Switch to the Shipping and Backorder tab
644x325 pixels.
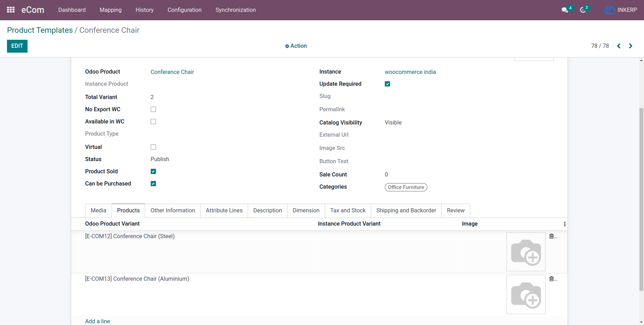[x=406, y=211]
